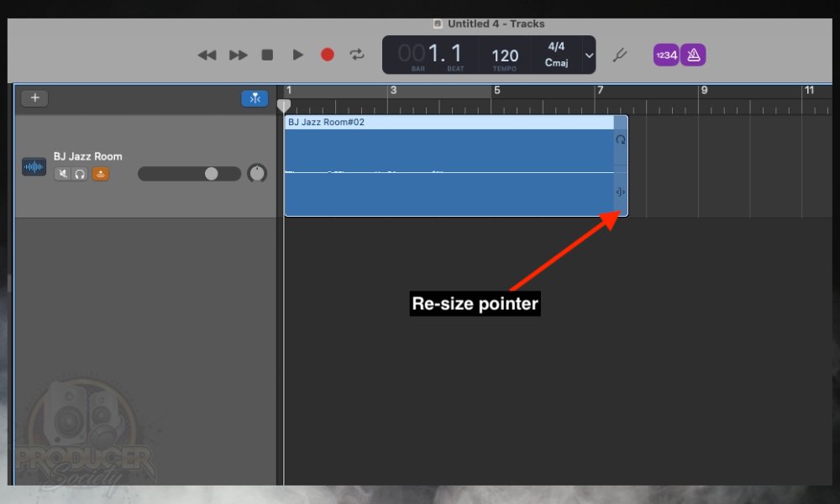
Task: Open the LCD display options chevron
Action: point(589,55)
